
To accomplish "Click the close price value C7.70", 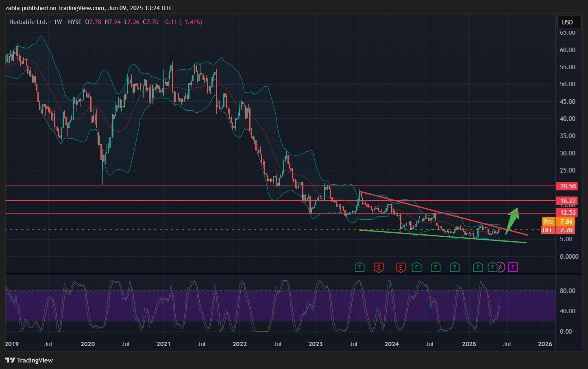I will click(150, 22).
